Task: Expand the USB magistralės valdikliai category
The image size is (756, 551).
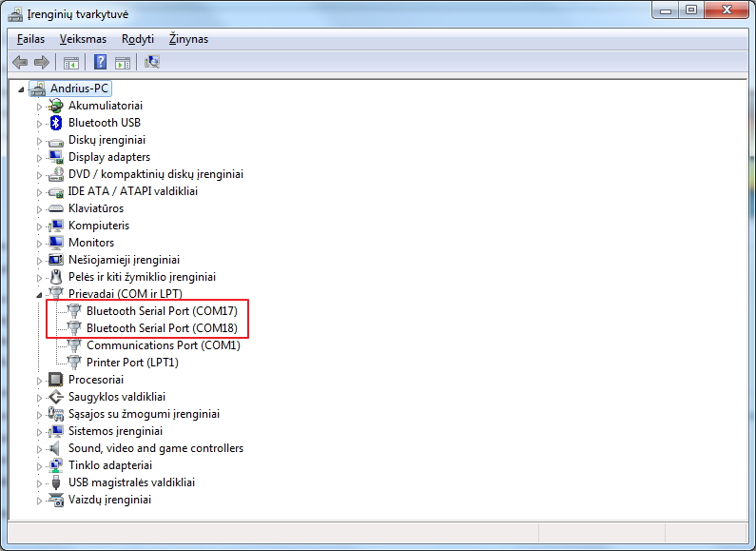Action: pos(39,483)
